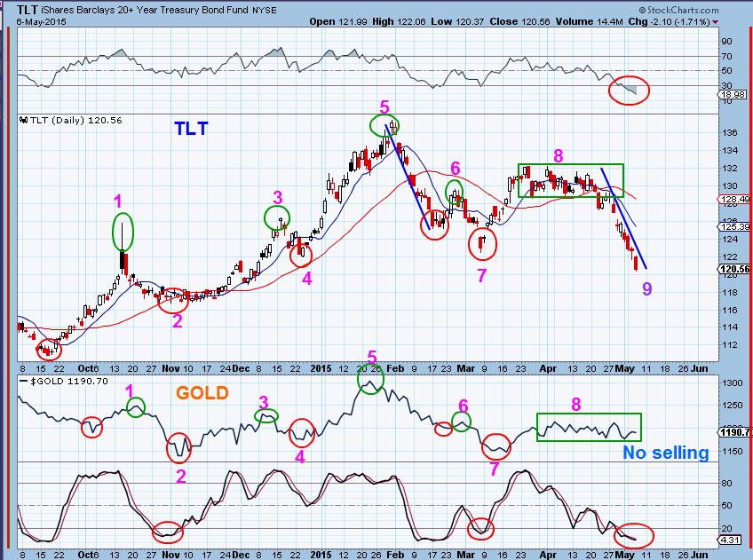
Task: Click the candlestick icon beside the TLT (Daily) legend
Action: coord(23,121)
